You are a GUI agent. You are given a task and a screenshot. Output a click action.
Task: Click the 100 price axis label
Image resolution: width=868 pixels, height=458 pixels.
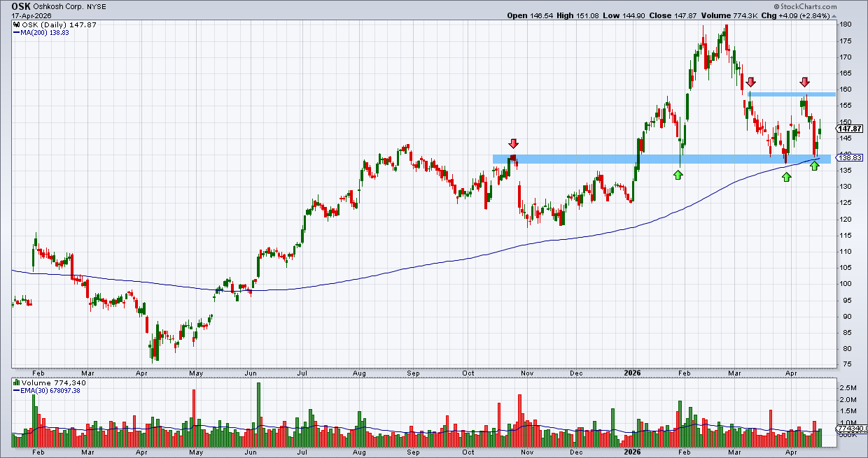click(x=846, y=284)
